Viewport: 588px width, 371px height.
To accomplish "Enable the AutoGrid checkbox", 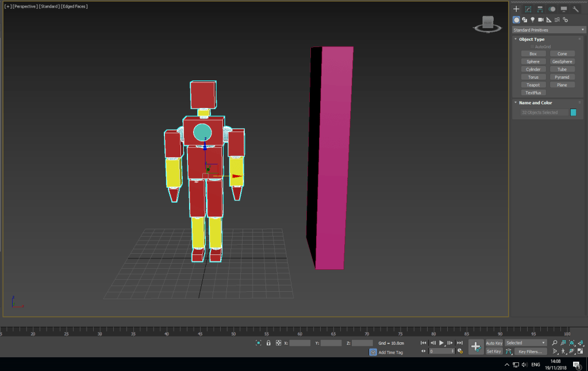I will 532,47.
